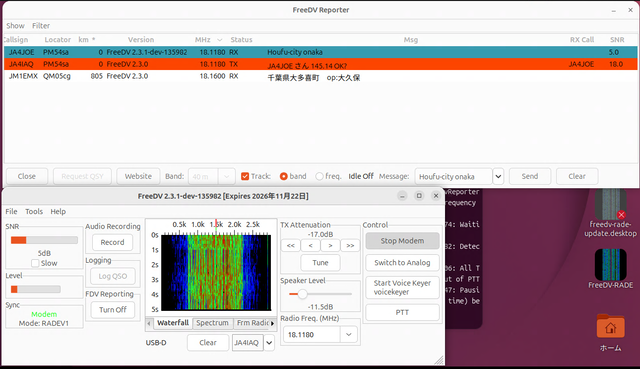The width and height of the screenshot is (640, 369).
Task: Start Voice Keyer voicekeyer button
Action: point(402,287)
